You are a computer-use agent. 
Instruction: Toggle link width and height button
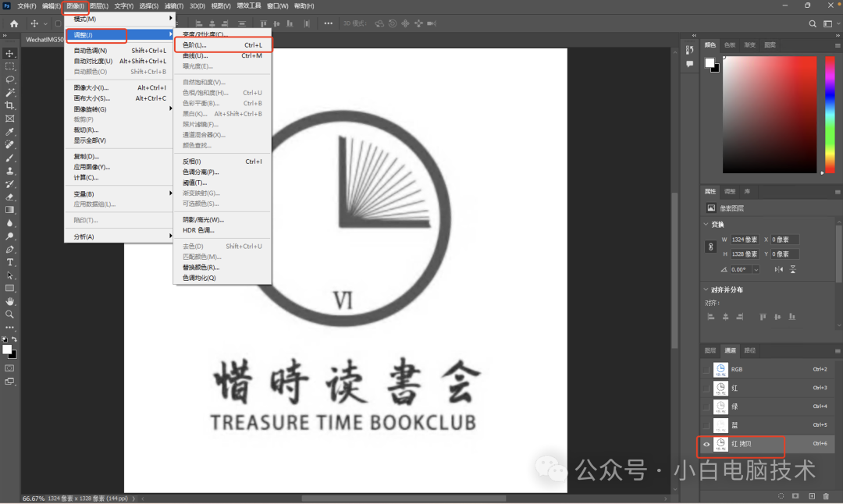711,247
